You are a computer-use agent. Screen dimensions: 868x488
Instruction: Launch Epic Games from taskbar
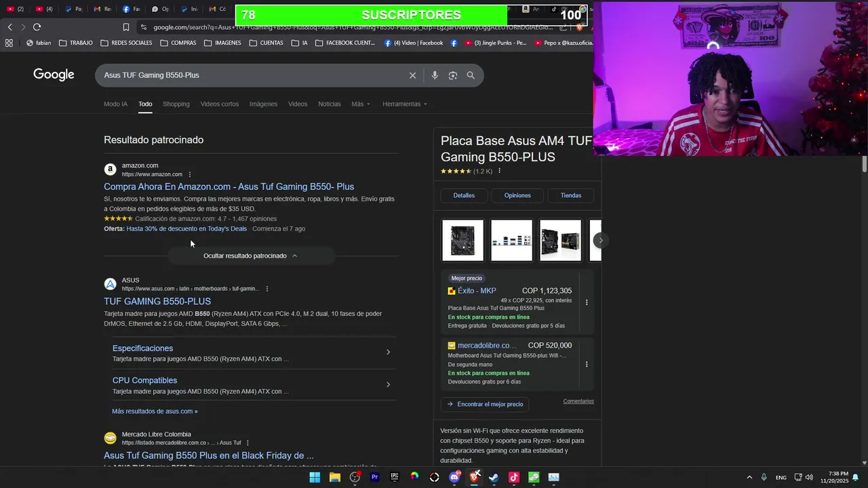tap(394, 477)
